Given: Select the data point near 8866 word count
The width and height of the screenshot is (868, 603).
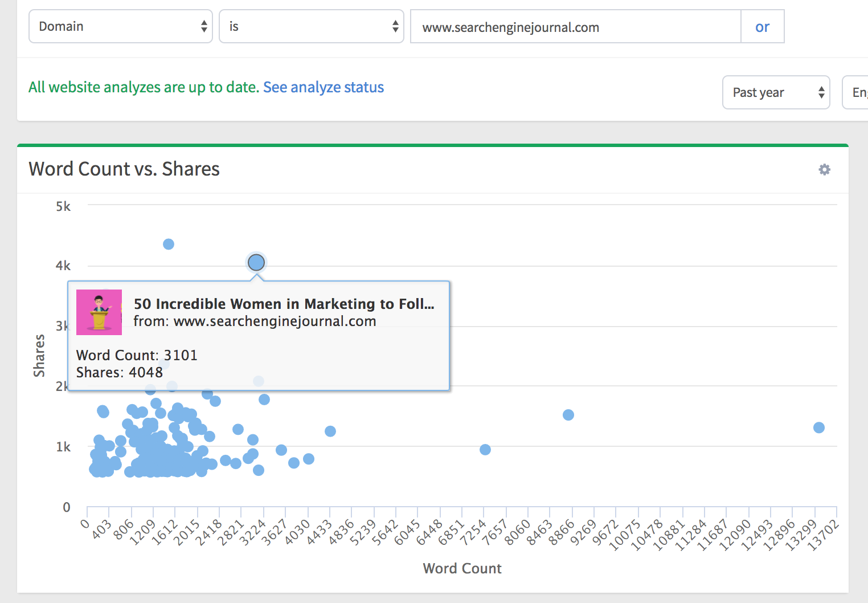Looking at the screenshot, I should click(x=568, y=415).
